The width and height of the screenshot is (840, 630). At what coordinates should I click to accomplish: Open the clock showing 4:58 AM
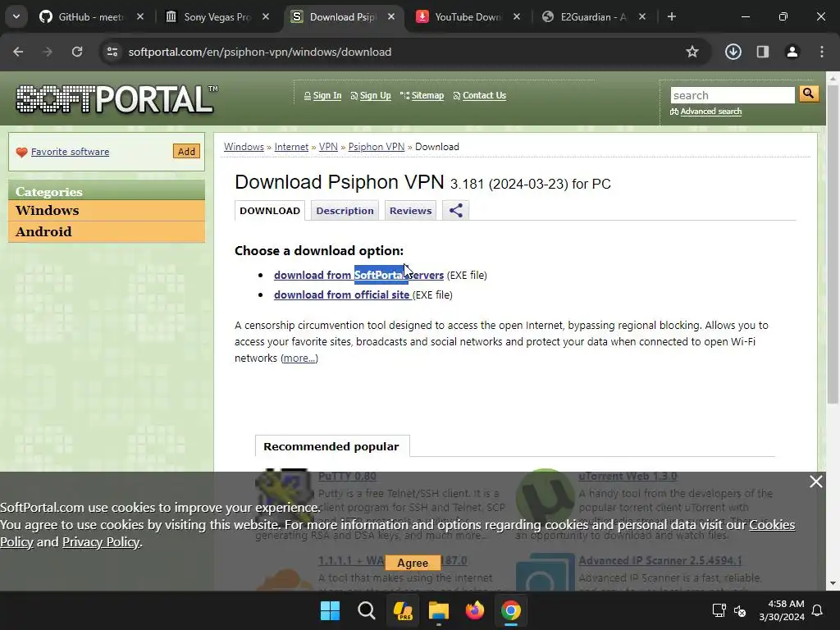coord(782,610)
